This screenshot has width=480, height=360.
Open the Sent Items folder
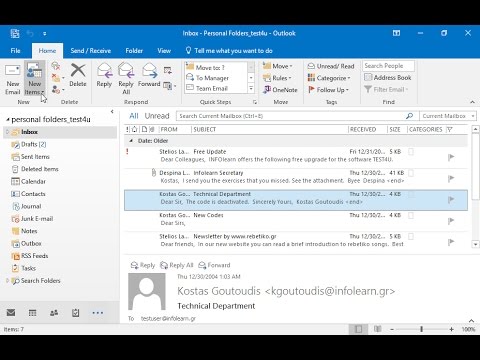coord(35,157)
